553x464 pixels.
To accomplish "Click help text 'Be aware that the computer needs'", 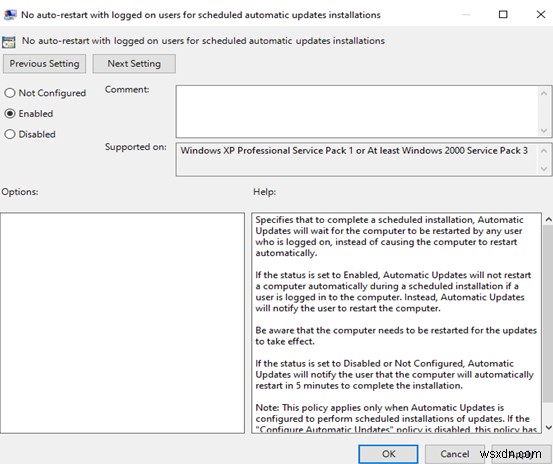I will 396,336.
